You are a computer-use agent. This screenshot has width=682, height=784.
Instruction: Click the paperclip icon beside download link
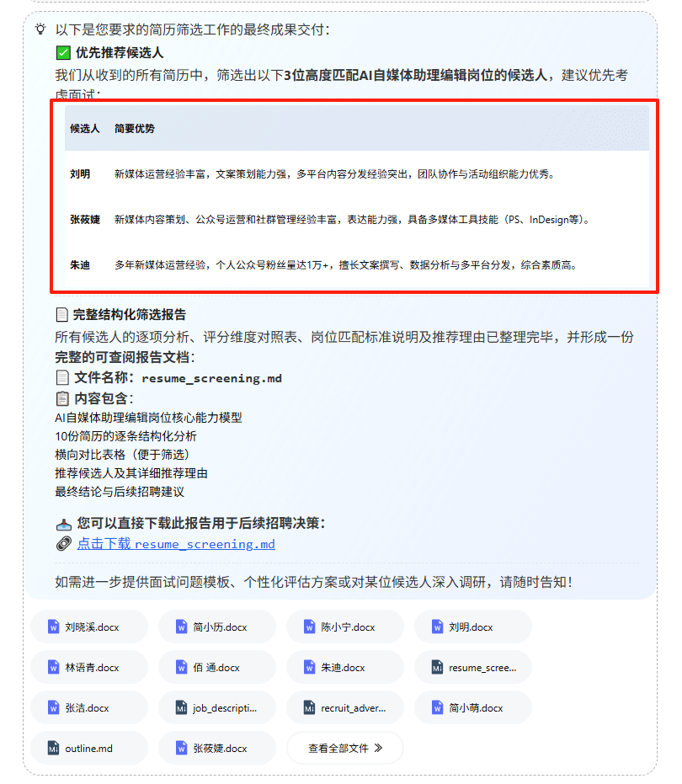pos(62,544)
